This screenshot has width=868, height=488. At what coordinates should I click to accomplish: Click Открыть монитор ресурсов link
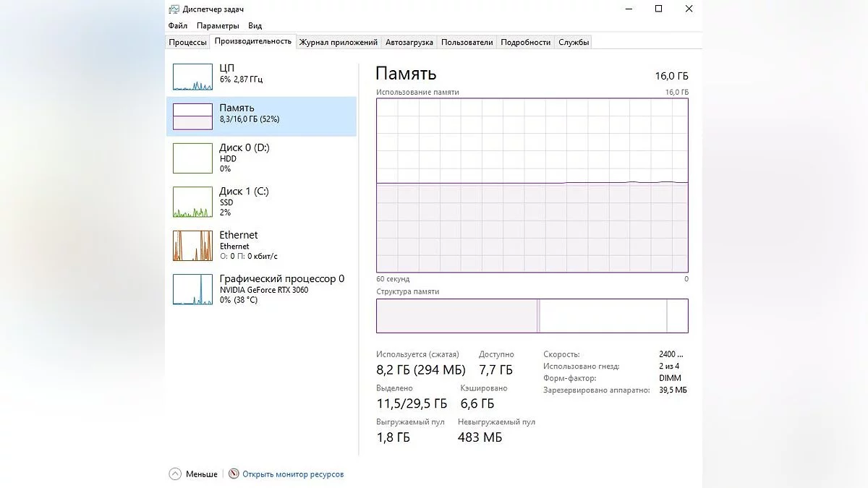pos(293,474)
